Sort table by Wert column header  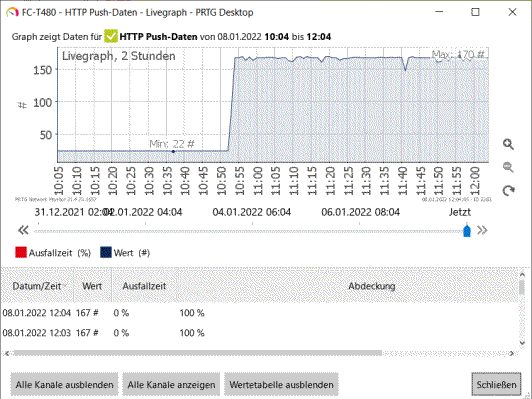tap(92, 286)
